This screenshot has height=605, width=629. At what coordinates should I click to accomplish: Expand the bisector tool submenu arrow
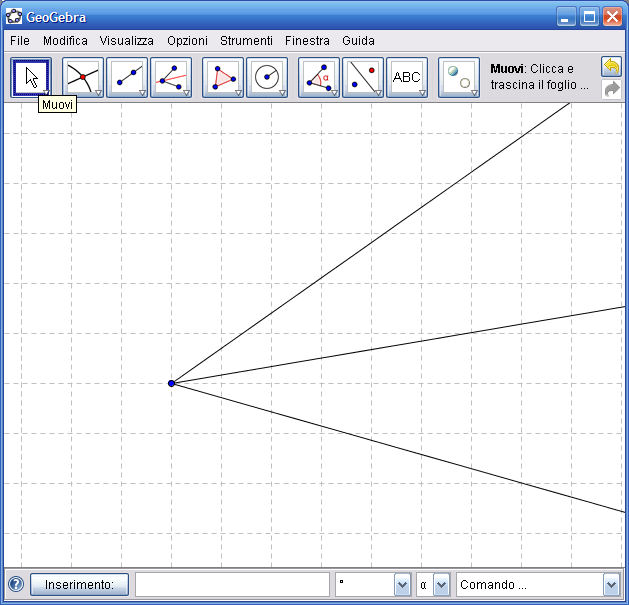(187, 93)
